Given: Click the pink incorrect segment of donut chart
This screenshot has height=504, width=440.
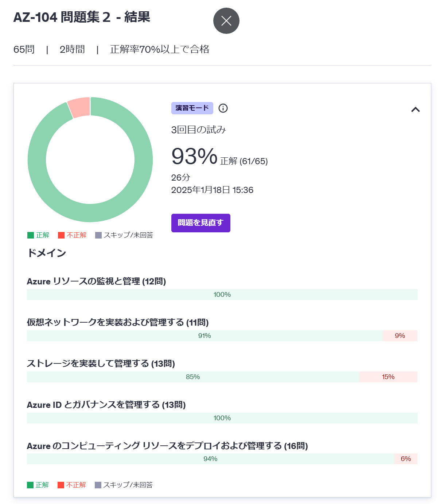Looking at the screenshot, I should tap(80, 107).
